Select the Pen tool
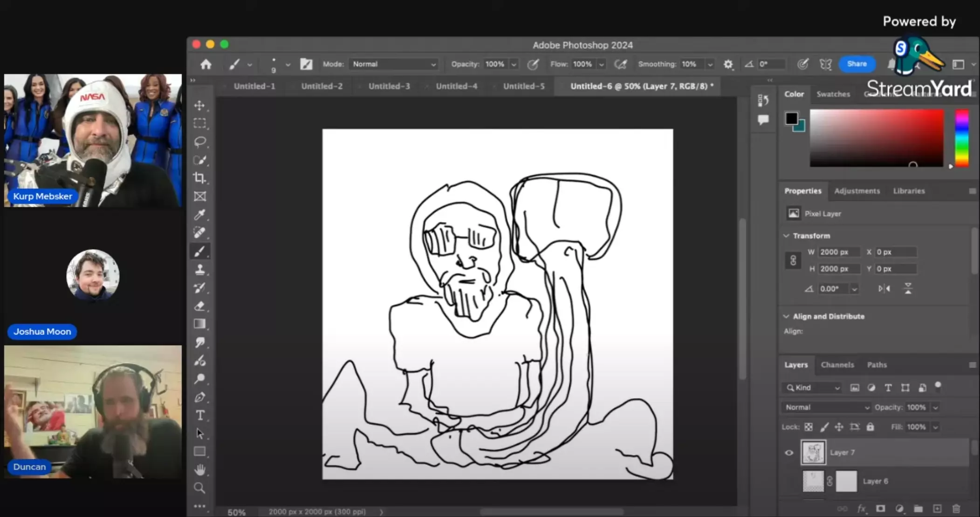Image resolution: width=980 pixels, height=517 pixels. 199,397
